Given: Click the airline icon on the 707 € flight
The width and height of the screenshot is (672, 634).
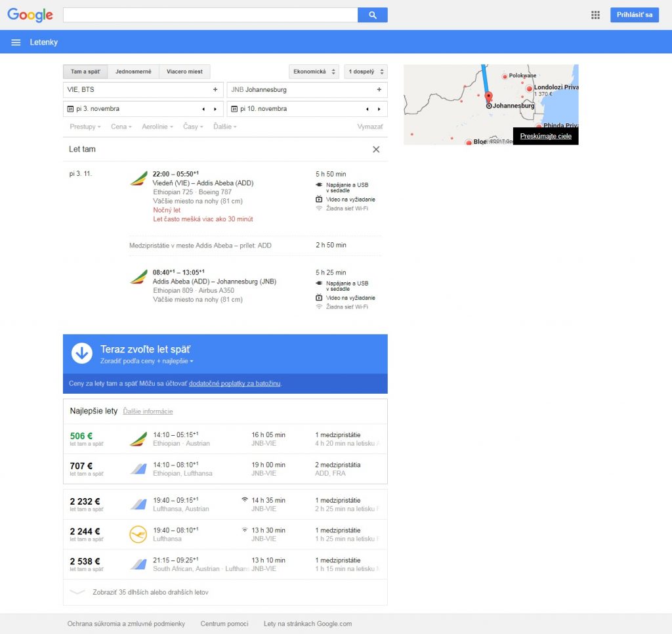Looking at the screenshot, I should pyautogui.click(x=138, y=469).
